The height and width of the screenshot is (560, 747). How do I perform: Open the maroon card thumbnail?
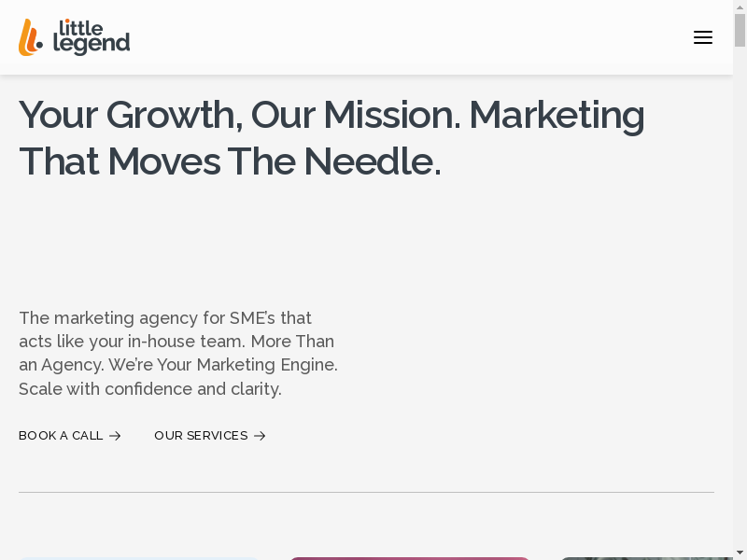coord(409,558)
